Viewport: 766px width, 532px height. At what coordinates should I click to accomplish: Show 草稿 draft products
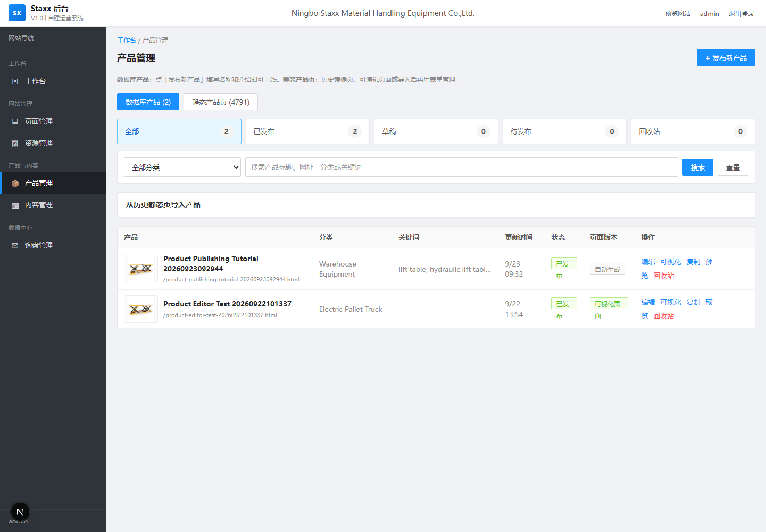point(436,131)
